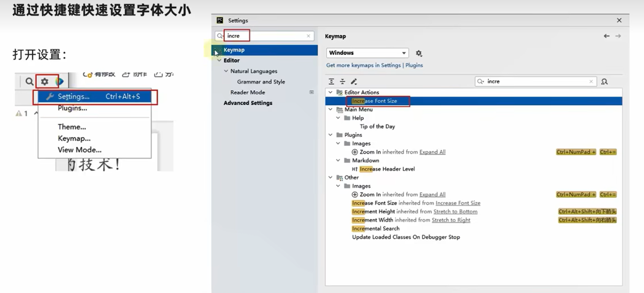Open the Plugins link next to keymaps link

[414, 65]
